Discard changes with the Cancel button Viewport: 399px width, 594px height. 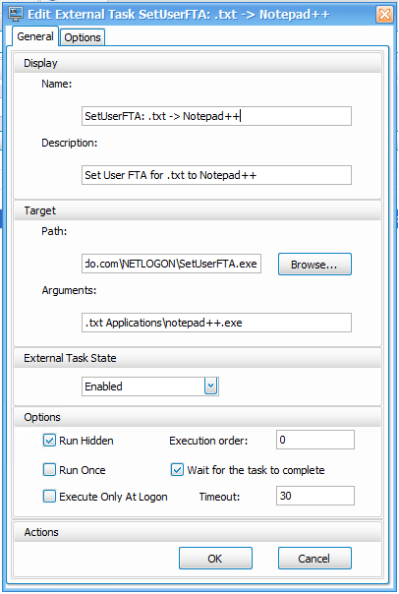(x=315, y=558)
